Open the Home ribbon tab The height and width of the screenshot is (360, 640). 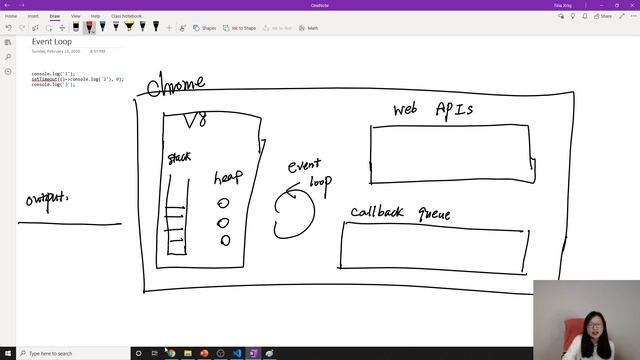(11, 16)
